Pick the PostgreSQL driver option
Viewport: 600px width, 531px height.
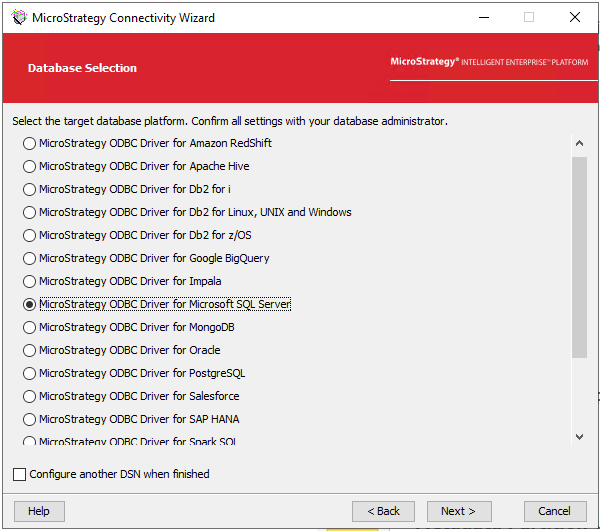click(x=29, y=373)
